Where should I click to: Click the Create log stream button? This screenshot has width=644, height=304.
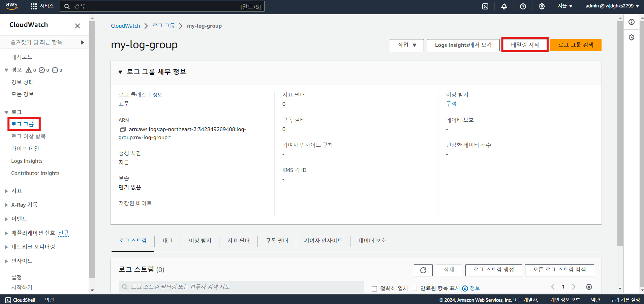[494, 270]
